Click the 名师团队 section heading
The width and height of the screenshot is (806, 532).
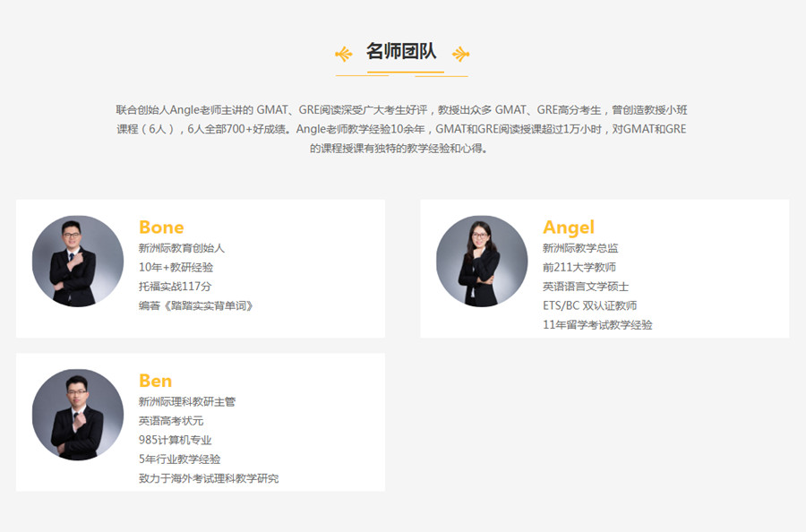tap(401, 52)
